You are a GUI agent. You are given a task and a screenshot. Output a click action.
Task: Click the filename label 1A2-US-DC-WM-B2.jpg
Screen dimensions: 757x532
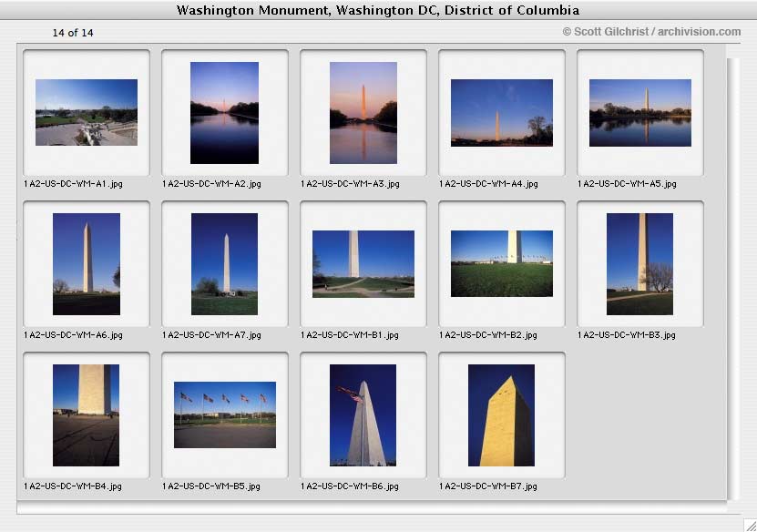tap(488, 335)
